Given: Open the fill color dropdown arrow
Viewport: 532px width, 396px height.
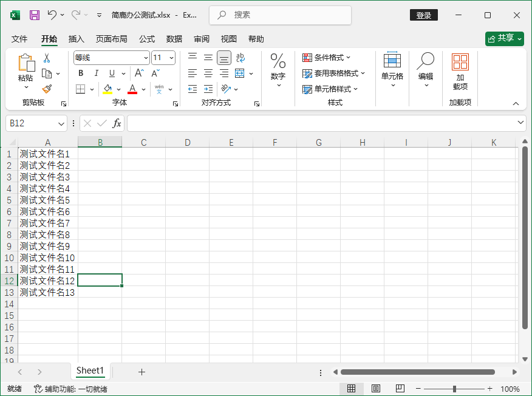Looking at the screenshot, I should (x=117, y=89).
